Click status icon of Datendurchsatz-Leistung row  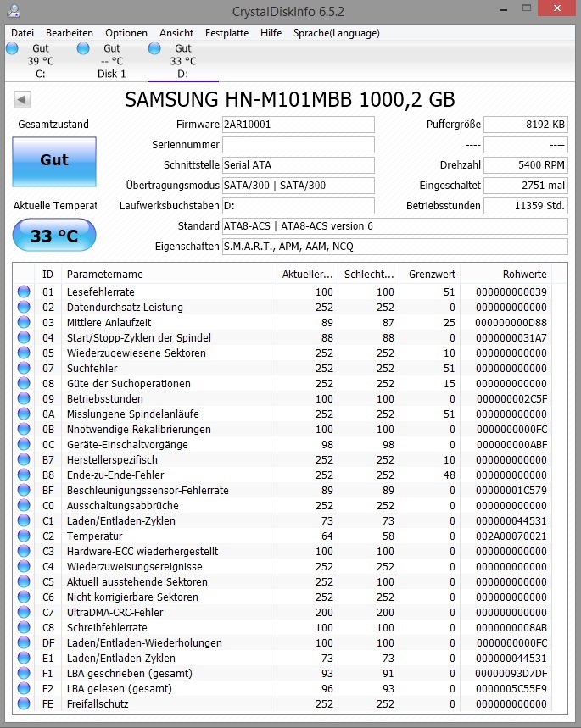pos(24,307)
